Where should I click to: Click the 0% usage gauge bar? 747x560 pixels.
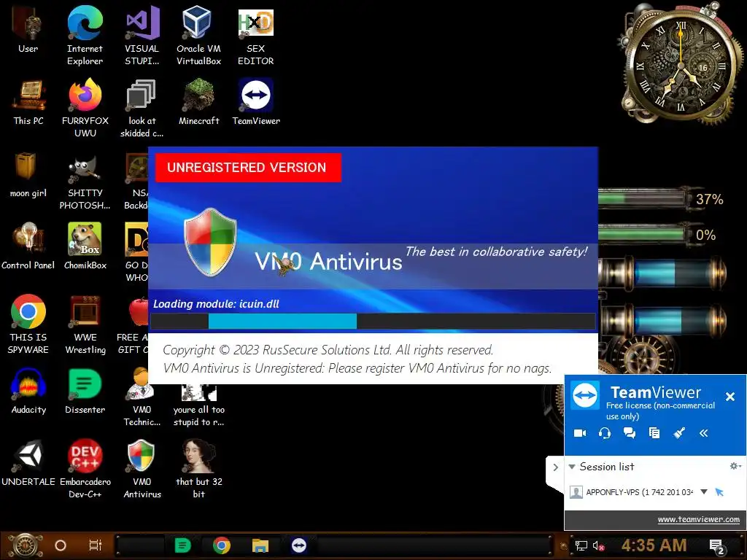click(x=642, y=234)
